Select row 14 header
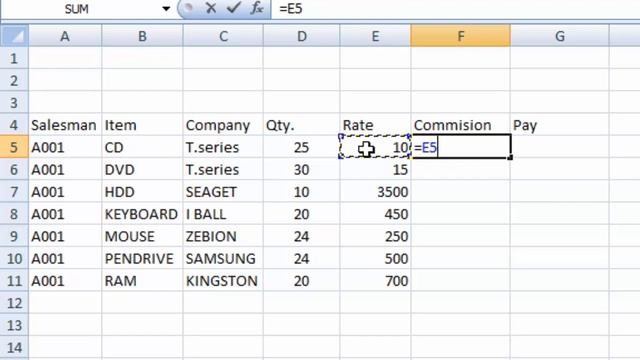 (x=14, y=347)
